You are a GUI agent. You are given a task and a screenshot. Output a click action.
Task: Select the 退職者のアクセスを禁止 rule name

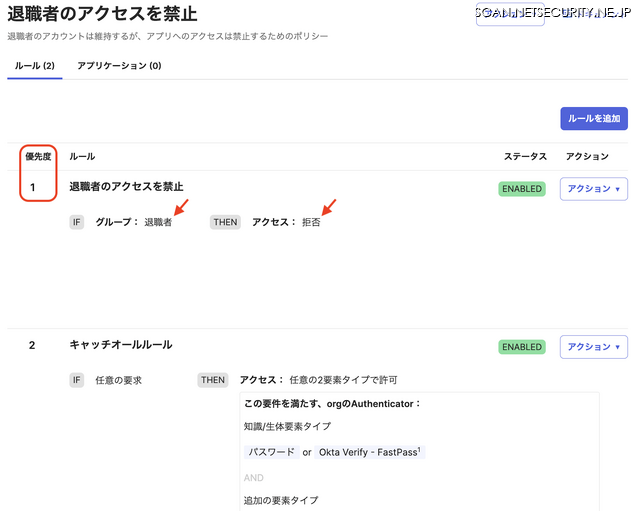click(x=126, y=186)
